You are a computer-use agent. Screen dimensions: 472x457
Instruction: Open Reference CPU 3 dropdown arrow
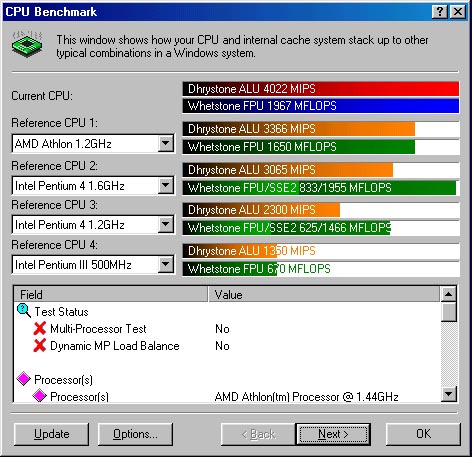165,224
